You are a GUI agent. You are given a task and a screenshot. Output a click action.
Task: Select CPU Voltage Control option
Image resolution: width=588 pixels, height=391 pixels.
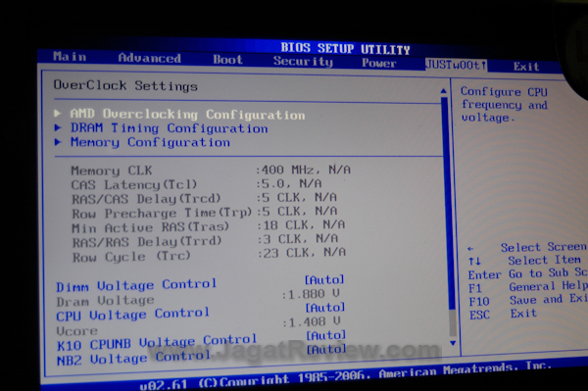click(132, 315)
